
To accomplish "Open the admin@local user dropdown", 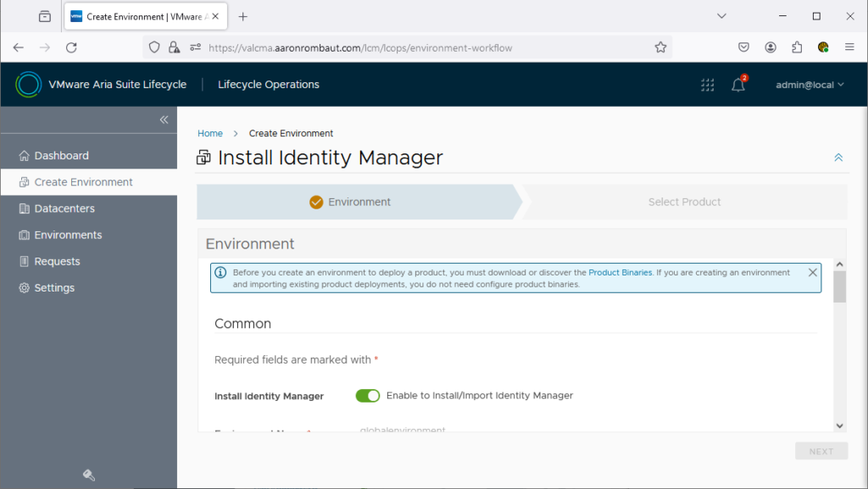I will [810, 85].
